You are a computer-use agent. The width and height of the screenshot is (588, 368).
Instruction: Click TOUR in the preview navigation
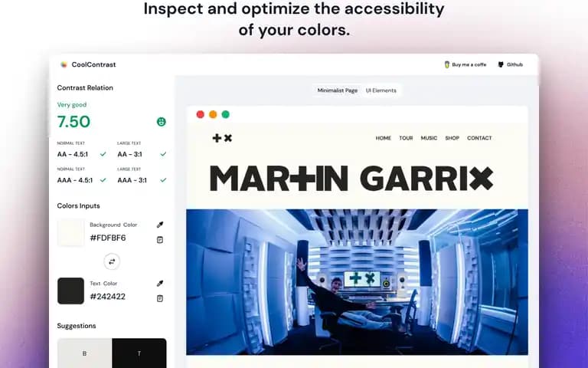pos(406,138)
